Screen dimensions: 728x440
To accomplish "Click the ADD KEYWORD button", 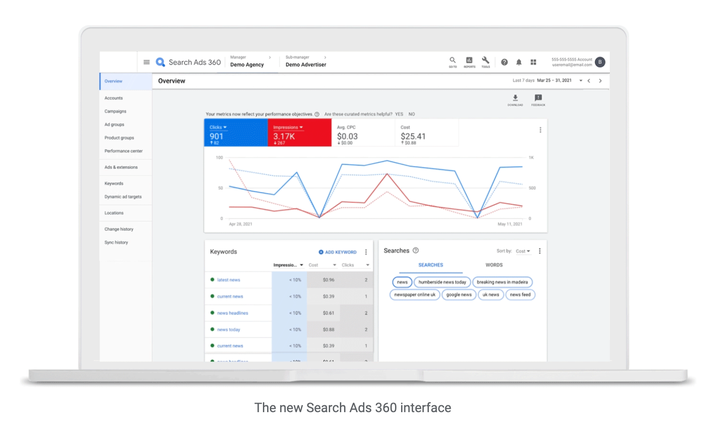I will pos(338,252).
